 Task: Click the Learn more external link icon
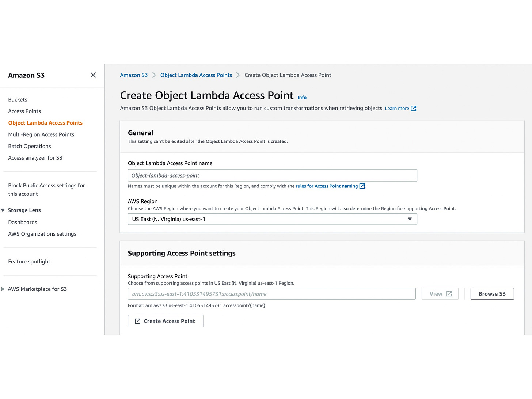pos(414,109)
